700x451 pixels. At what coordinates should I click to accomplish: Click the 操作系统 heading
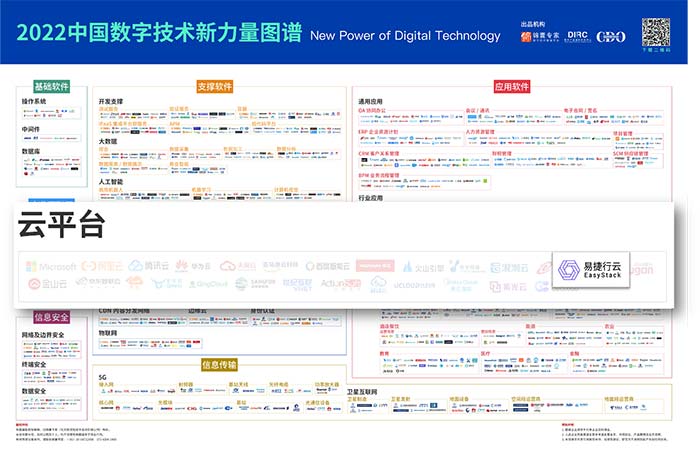(x=34, y=101)
